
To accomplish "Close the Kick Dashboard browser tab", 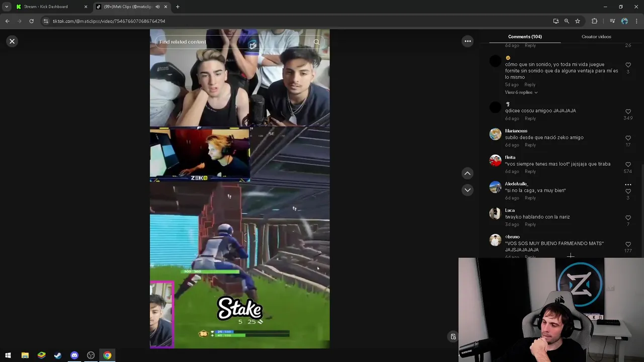I will tap(86, 7).
